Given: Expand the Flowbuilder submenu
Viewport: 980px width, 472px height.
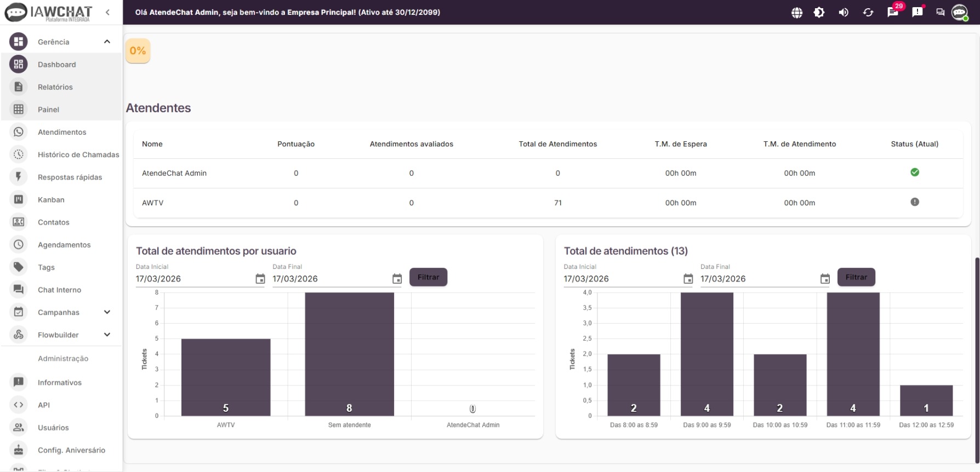Looking at the screenshot, I should [107, 335].
